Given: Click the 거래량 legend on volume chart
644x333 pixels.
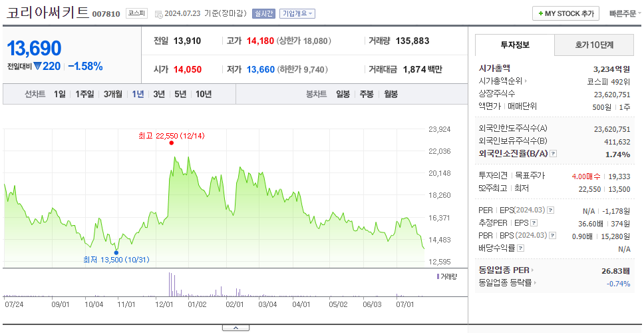Looking at the screenshot, I should [x=446, y=276].
